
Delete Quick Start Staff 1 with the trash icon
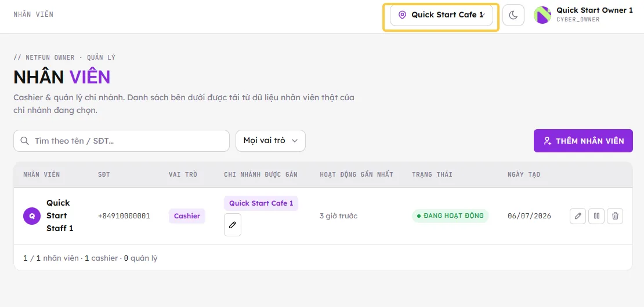615,215
